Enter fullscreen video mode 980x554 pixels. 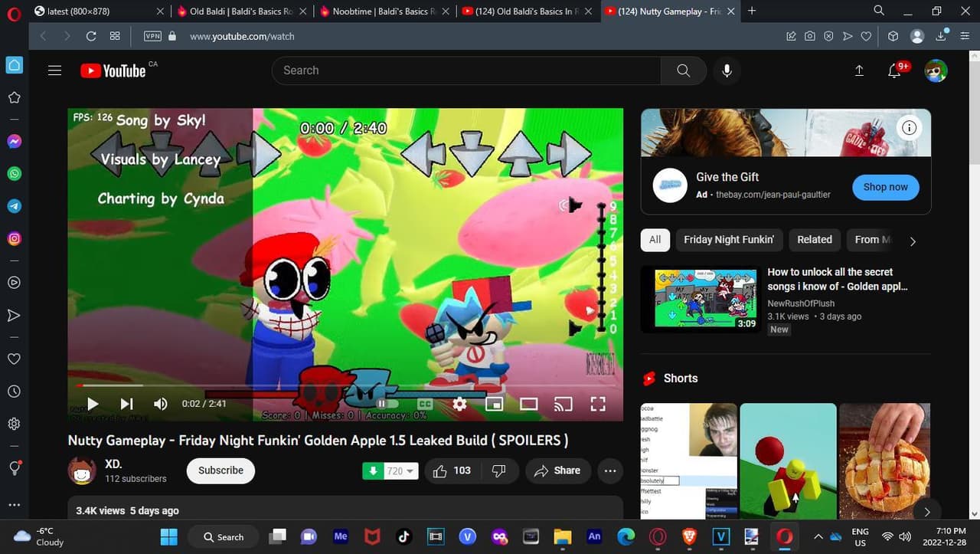tap(598, 404)
